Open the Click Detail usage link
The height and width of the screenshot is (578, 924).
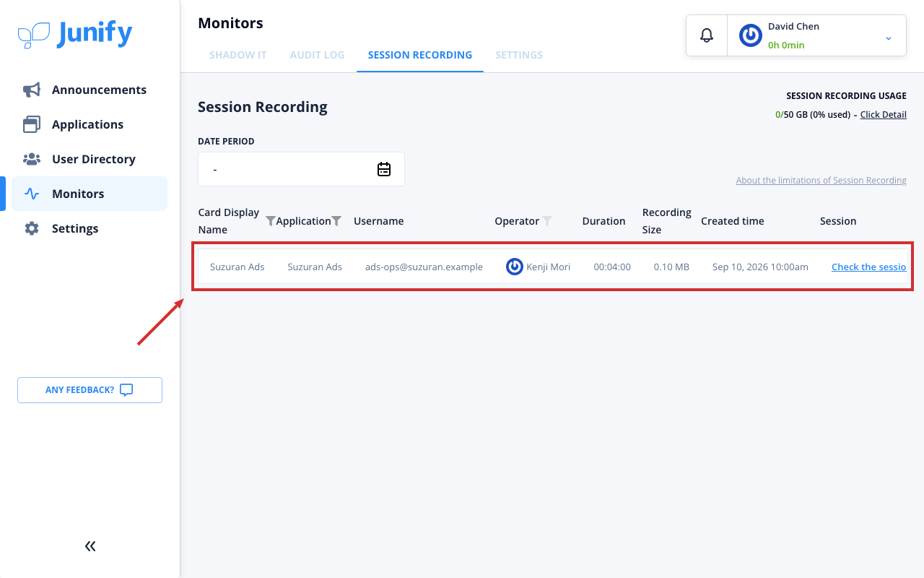883,114
